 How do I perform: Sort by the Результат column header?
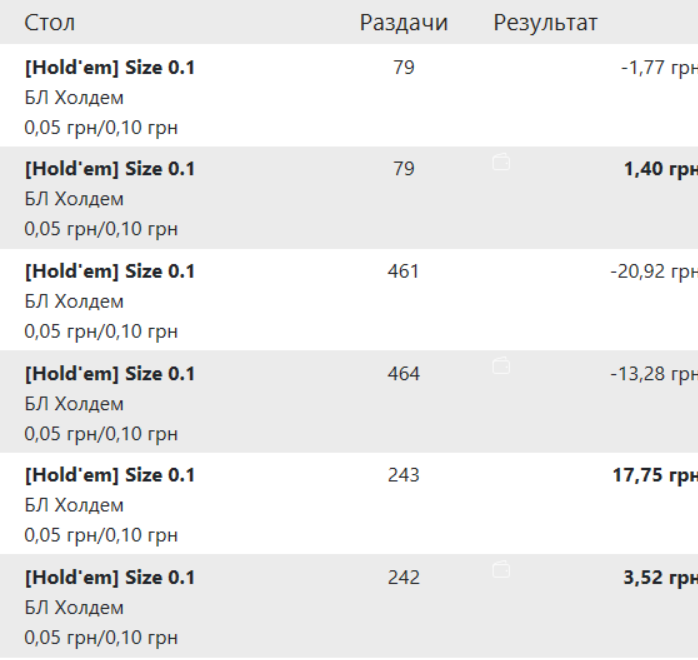tap(545, 22)
